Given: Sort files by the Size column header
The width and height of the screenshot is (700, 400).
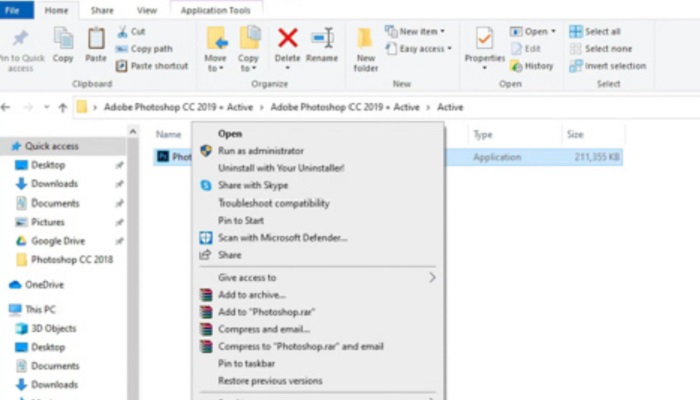Looking at the screenshot, I should tap(575, 134).
